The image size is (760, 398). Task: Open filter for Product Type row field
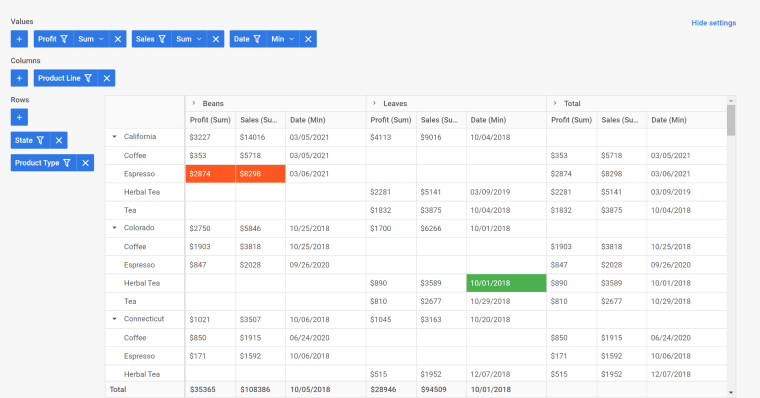point(67,163)
